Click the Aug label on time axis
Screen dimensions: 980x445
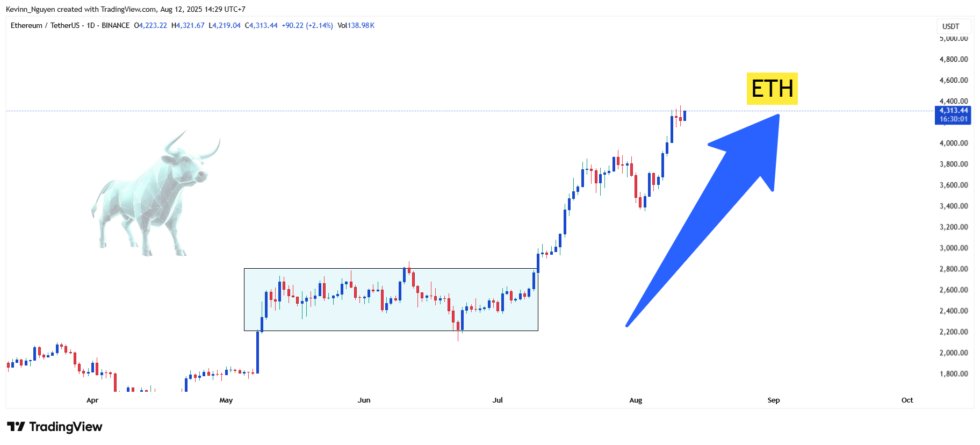click(636, 400)
